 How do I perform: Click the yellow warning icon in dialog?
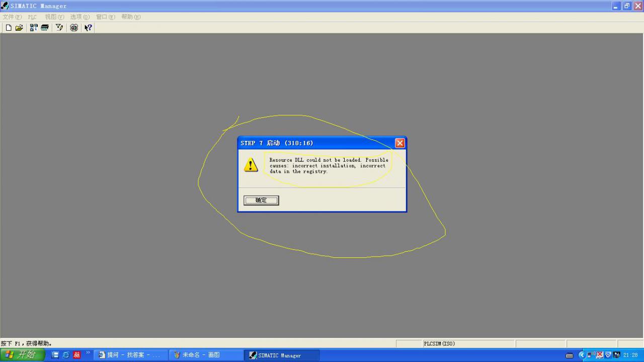point(251,165)
